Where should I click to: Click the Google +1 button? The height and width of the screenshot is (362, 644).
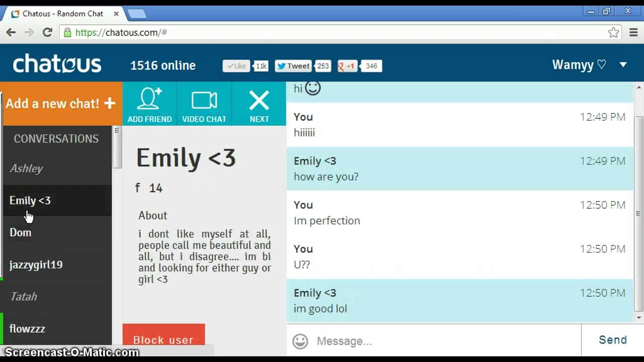(347, 66)
